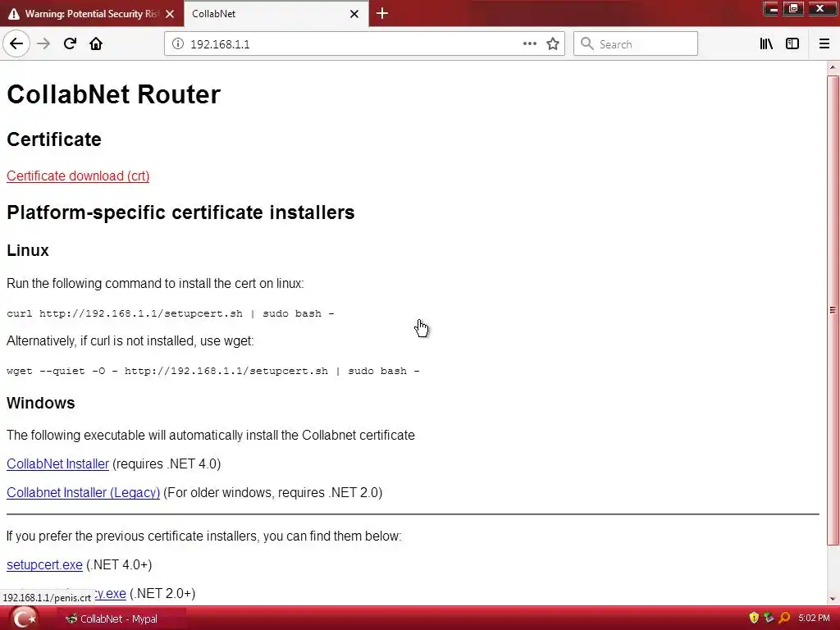The height and width of the screenshot is (630, 840).
Task: Click the 5:02 PM system clock
Action: pos(814,619)
